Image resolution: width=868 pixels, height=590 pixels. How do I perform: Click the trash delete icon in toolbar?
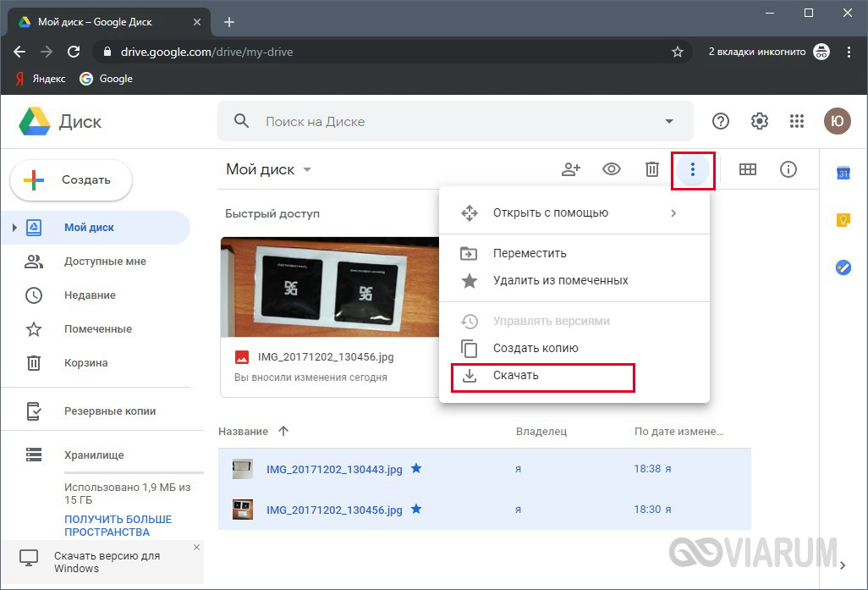(x=651, y=169)
